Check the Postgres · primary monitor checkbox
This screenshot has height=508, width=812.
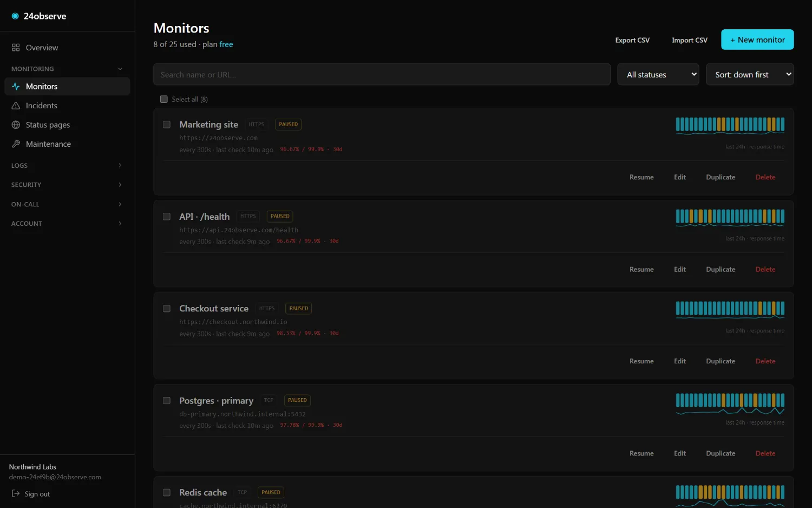click(167, 401)
